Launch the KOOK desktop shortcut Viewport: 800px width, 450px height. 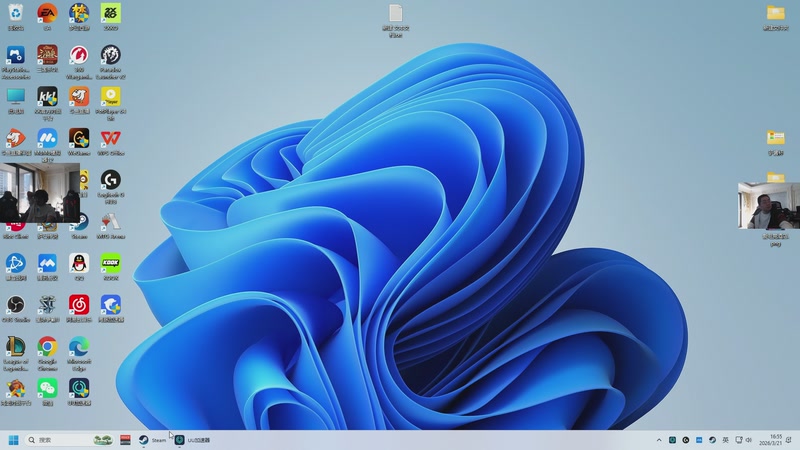111,267
